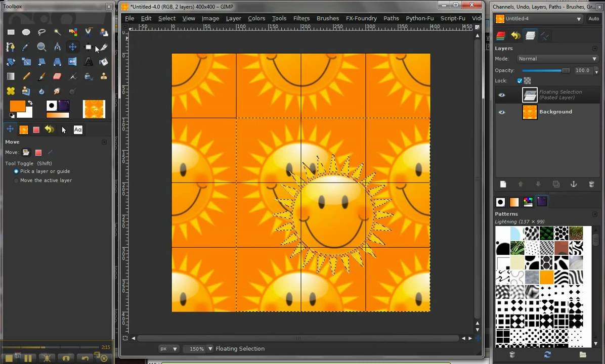This screenshot has width=605, height=364.
Task: Delete layer using the trash icon
Action: (x=591, y=185)
